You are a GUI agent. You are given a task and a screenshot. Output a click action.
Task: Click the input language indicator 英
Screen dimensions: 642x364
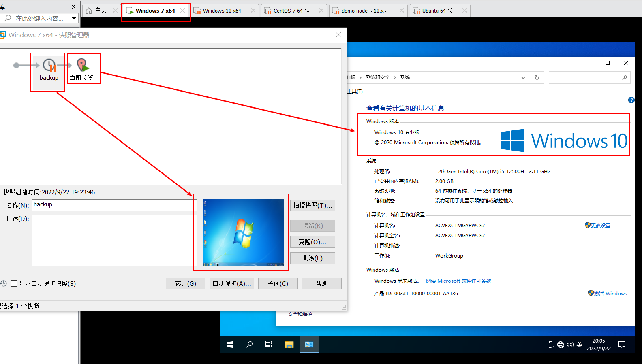pyautogui.click(x=580, y=345)
